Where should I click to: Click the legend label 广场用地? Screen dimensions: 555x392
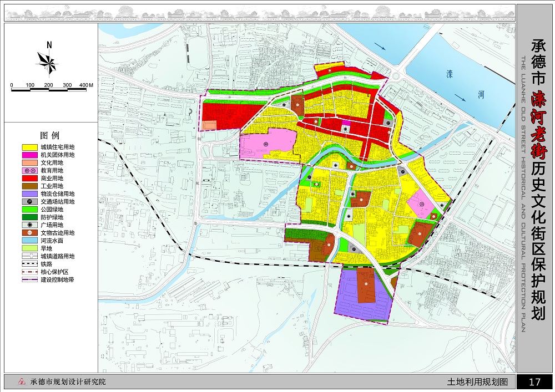pos(52,225)
